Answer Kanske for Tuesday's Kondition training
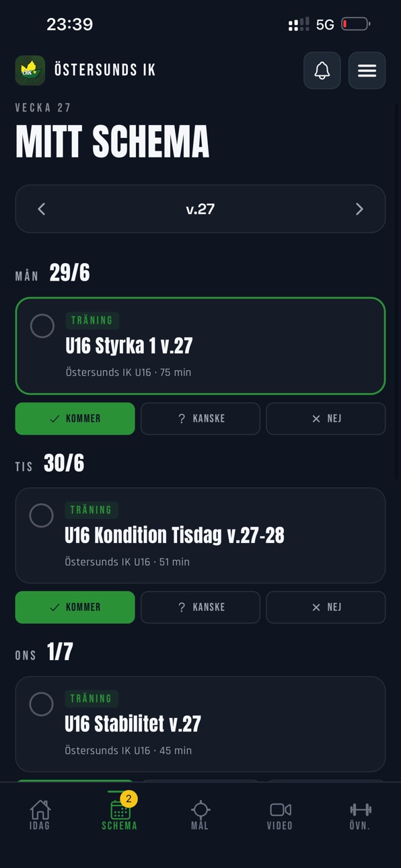The image size is (401, 868). (200, 607)
